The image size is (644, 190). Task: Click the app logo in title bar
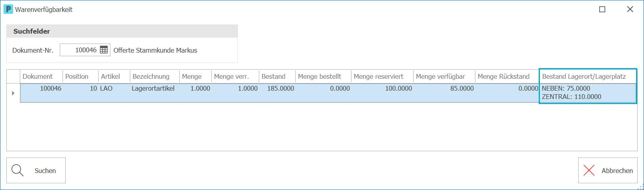pyautogui.click(x=8, y=9)
